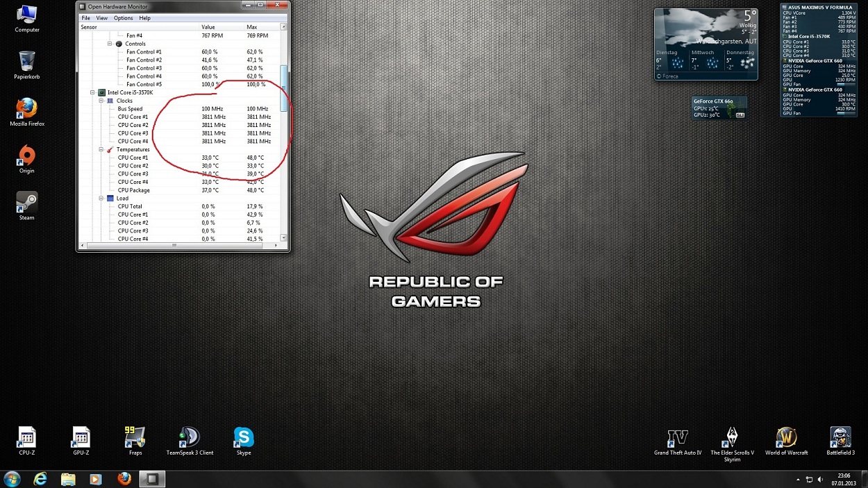The image size is (868, 488).
Task: Open the View menu in Open Hardware Monitor
Action: coord(102,18)
